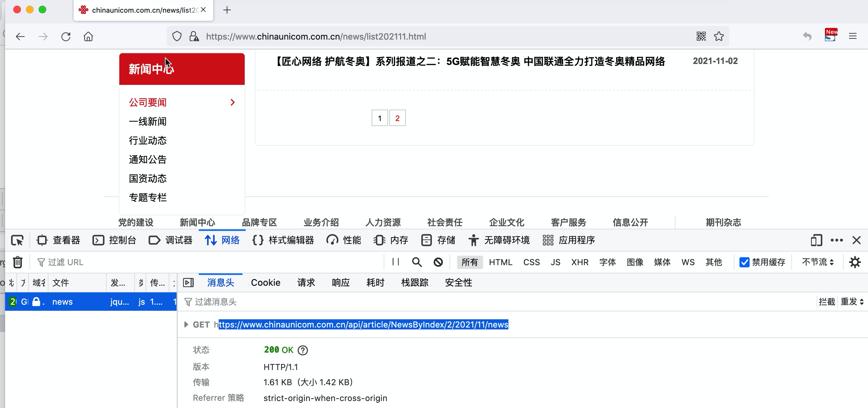This screenshot has height=408, width=868.
Task: Collapse the request list with the details-pane toggle
Action: (x=188, y=283)
